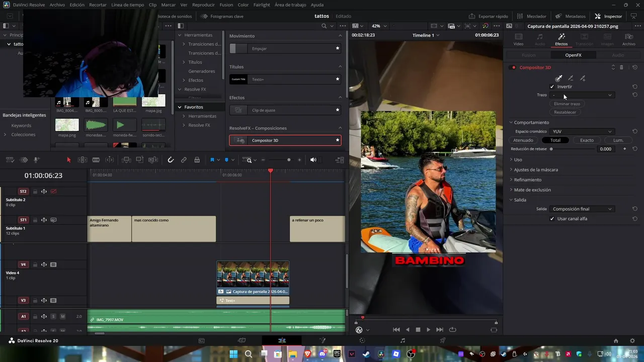Open Salida Composición final dropdown

582,209
